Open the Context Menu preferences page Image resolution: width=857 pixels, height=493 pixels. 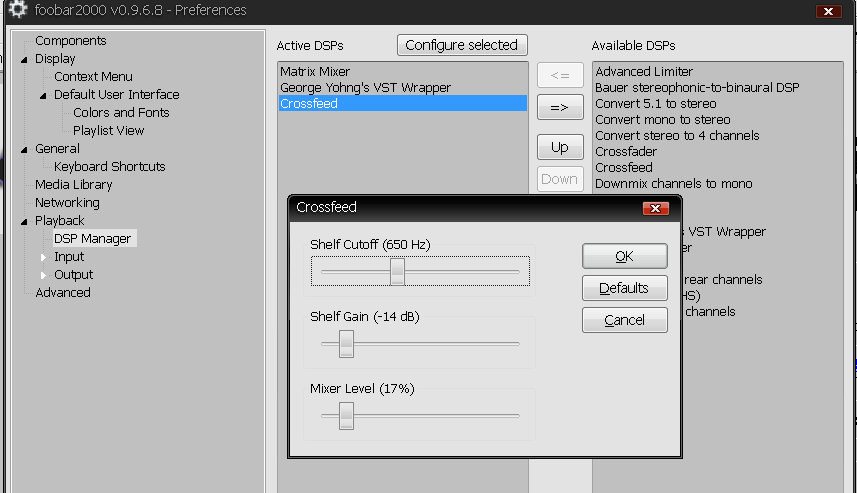pyautogui.click(x=93, y=77)
